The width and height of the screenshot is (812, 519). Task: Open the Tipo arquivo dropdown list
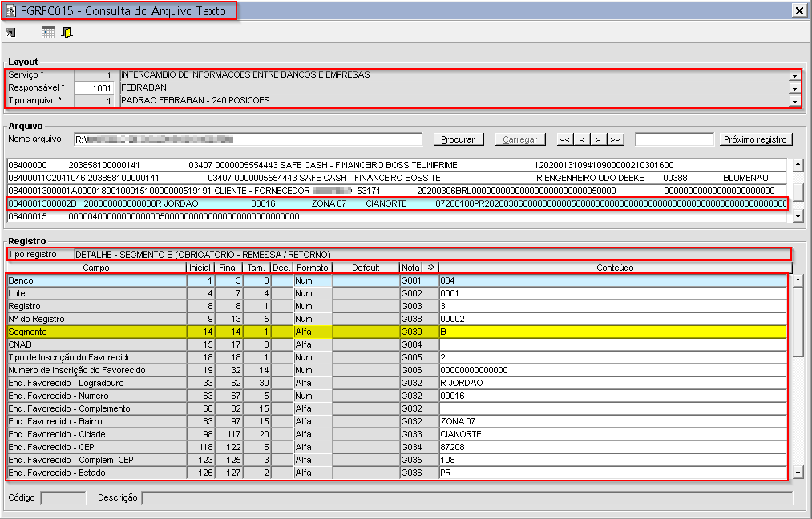point(794,101)
